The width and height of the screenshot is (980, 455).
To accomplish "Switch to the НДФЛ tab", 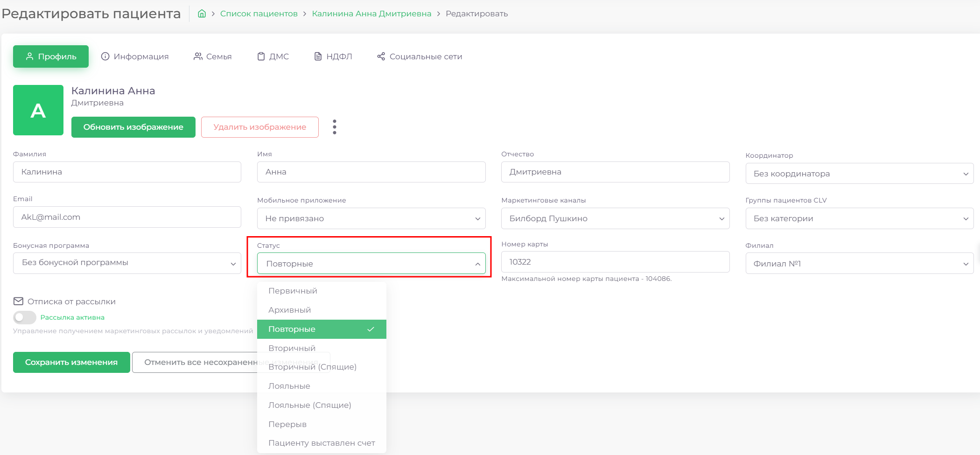I will (x=333, y=56).
